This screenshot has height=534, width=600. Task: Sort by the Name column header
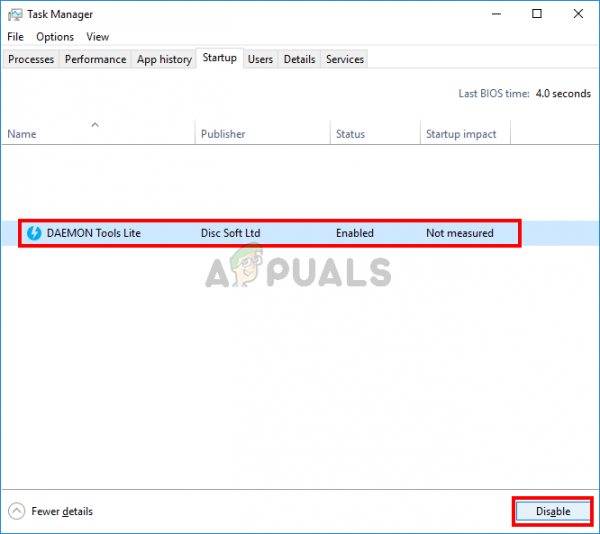point(99,134)
